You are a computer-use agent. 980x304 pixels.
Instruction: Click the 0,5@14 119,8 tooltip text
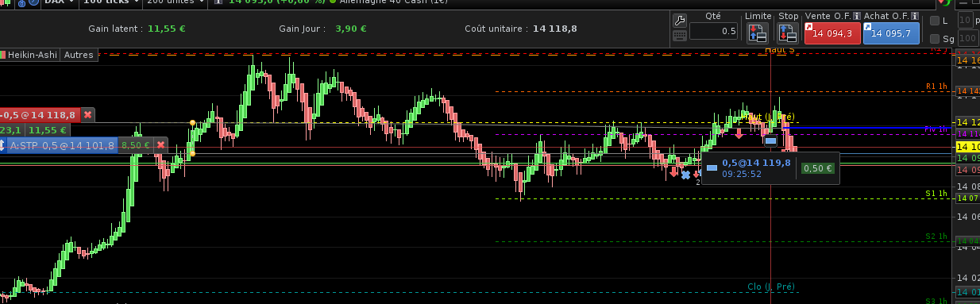pos(756,163)
